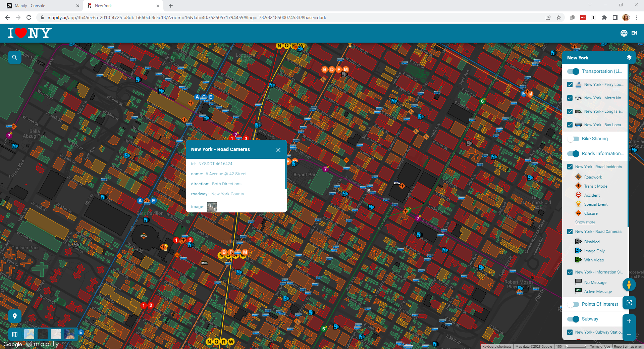Uncheck New York - Metro North layer
Image resolution: width=644 pixels, height=349 pixels.
[570, 98]
